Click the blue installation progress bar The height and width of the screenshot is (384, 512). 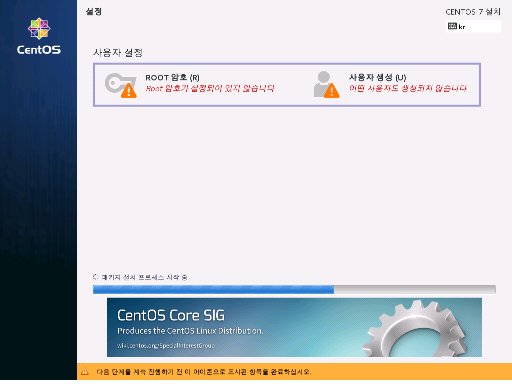click(213, 289)
